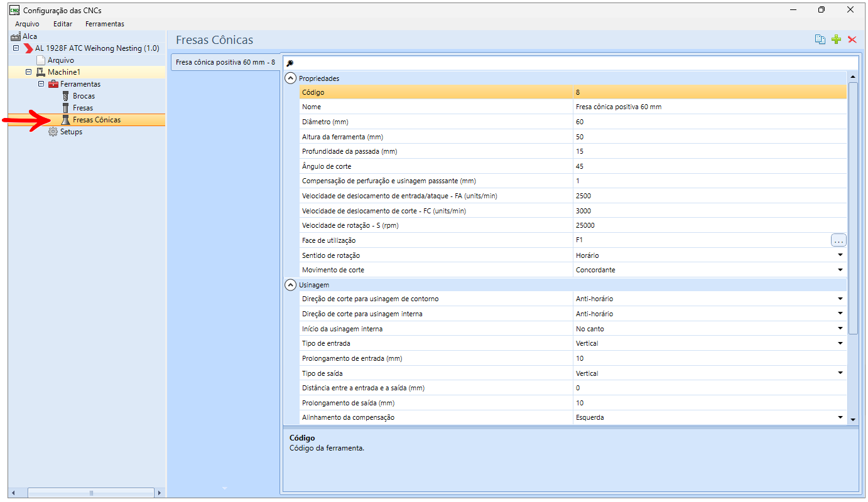The image size is (868, 502).
Task: Click the Ferramentas red toolbox icon
Action: [53, 84]
